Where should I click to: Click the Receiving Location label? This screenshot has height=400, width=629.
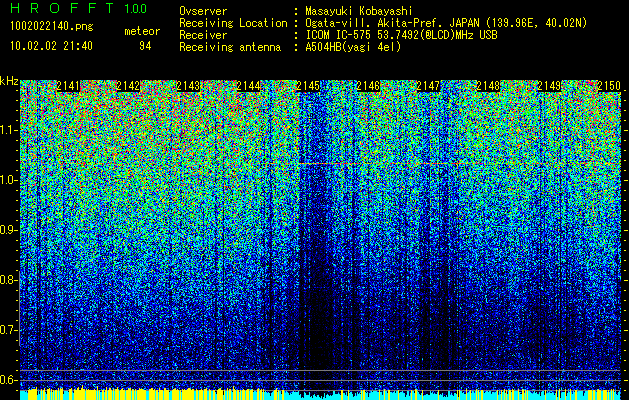(x=233, y=23)
